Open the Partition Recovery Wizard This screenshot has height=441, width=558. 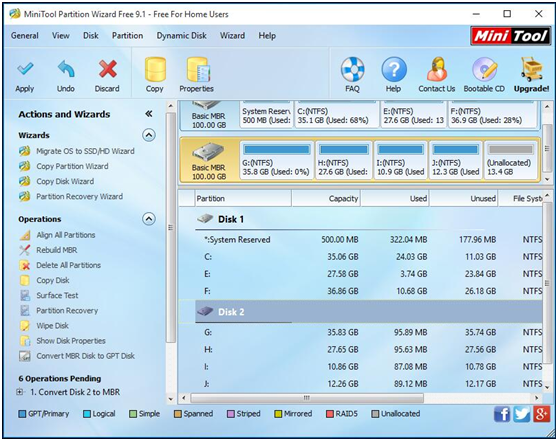(79, 196)
